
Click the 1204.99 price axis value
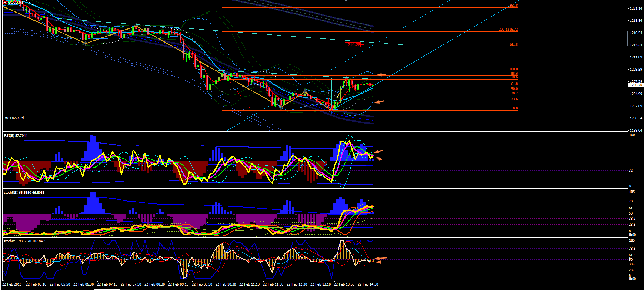[x=636, y=94]
